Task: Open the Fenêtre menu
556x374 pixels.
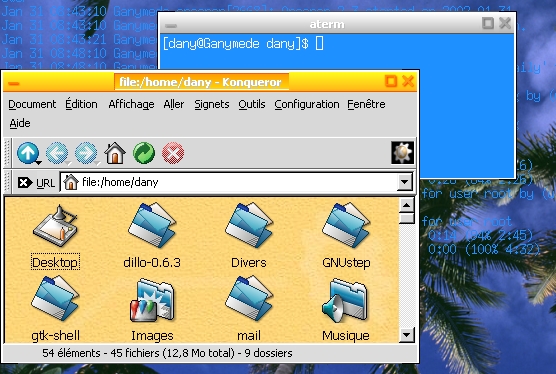Action: pyautogui.click(x=366, y=104)
